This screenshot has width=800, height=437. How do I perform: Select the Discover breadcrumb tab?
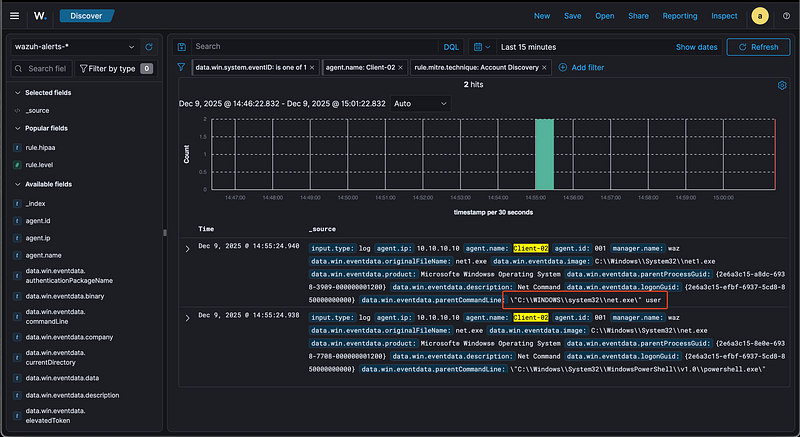coord(86,16)
